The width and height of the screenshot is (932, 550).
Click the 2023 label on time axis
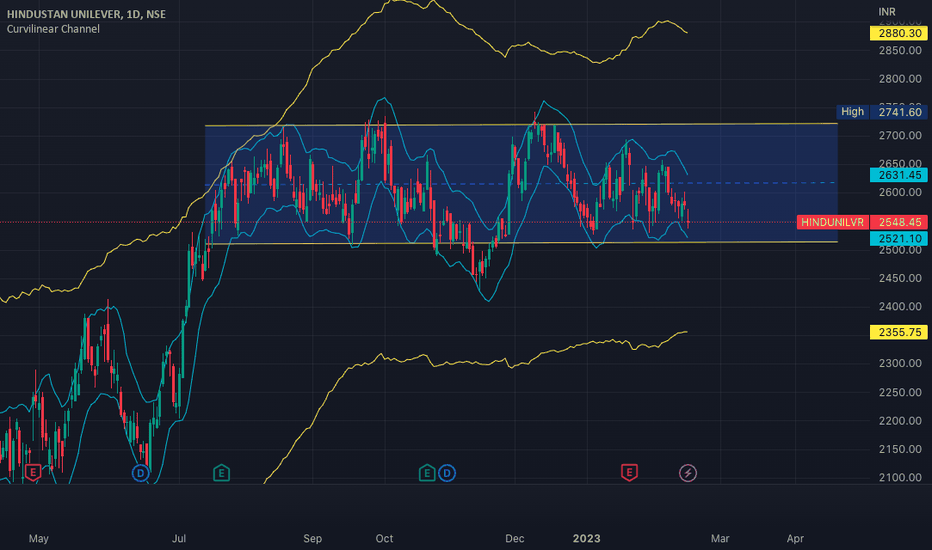[587, 538]
